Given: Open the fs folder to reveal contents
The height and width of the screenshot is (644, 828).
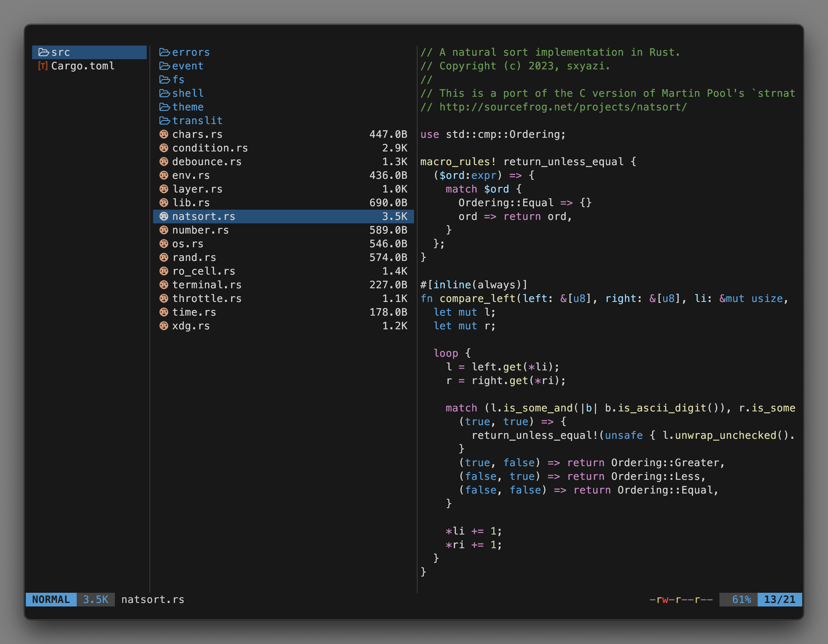Looking at the screenshot, I should pyautogui.click(x=178, y=80).
